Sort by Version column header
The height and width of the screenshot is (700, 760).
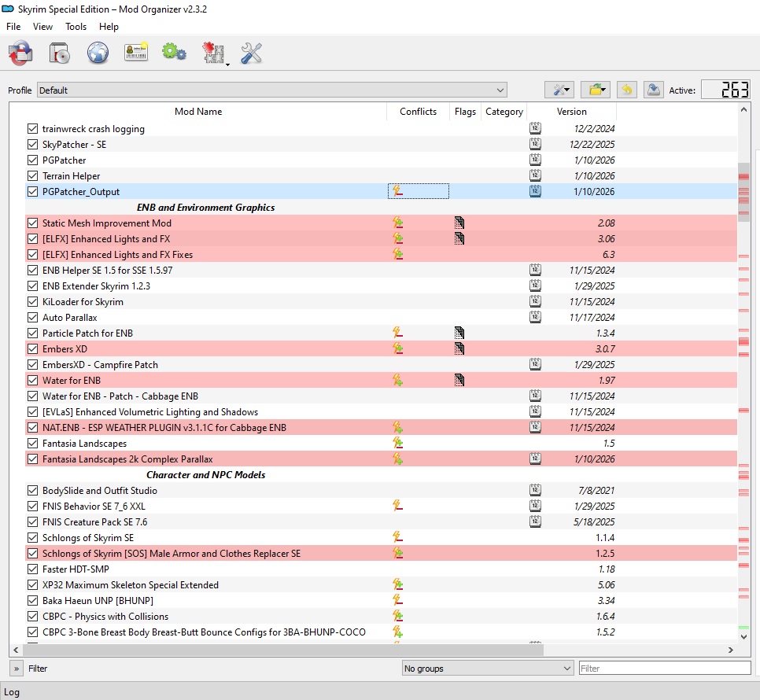(x=571, y=112)
